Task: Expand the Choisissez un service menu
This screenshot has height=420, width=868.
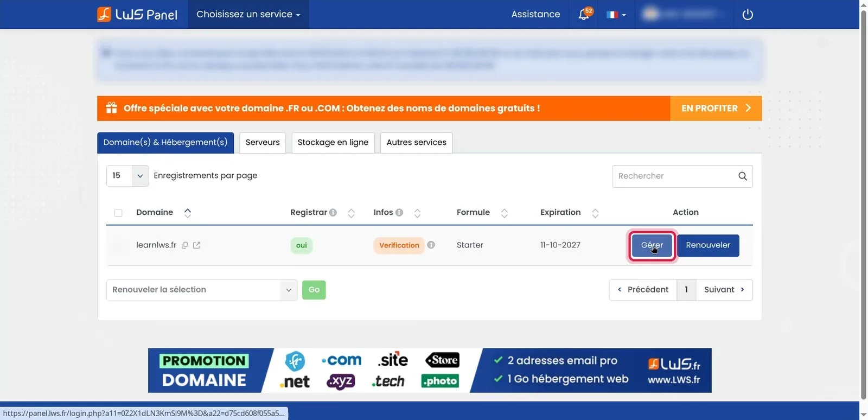Action: [x=248, y=14]
